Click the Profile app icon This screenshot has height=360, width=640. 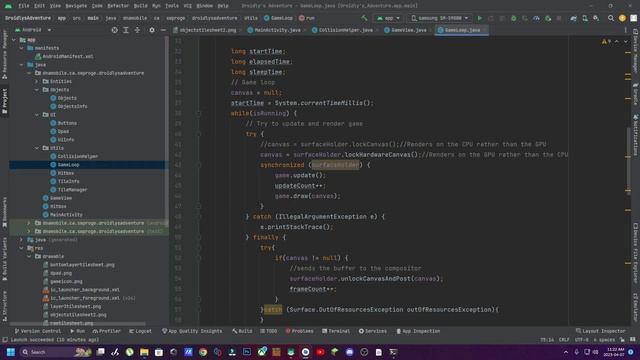536,18
